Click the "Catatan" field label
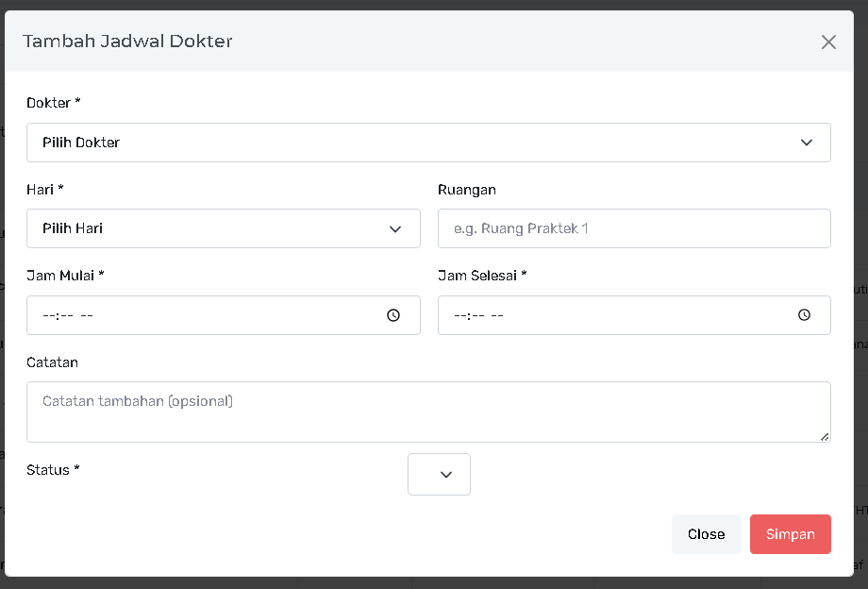 (52, 362)
